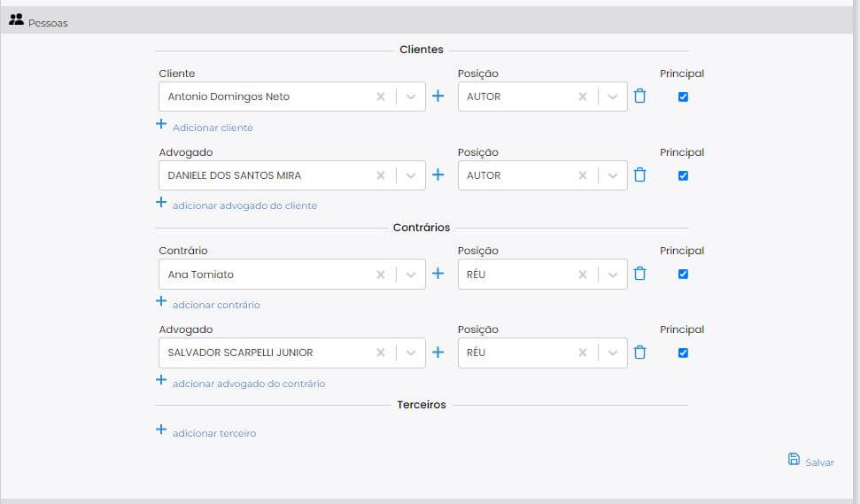Expand Posição dropdown for Ana Tomiato

(x=613, y=275)
